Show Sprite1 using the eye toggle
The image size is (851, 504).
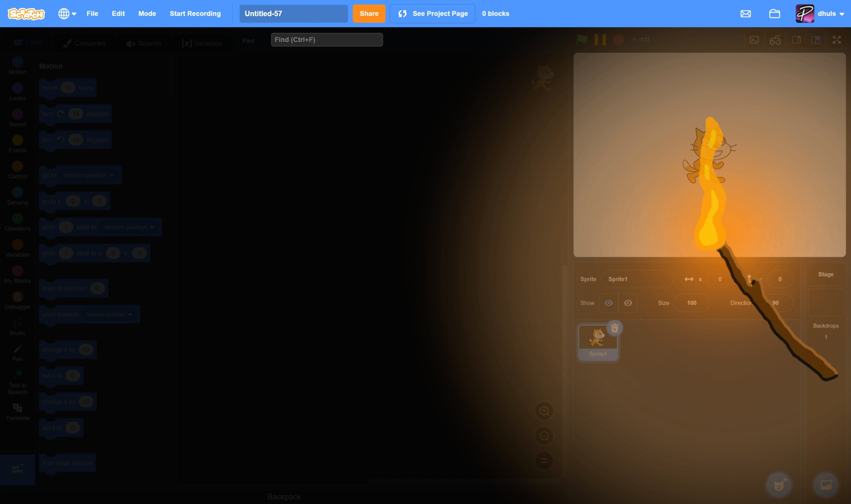coord(608,303)
